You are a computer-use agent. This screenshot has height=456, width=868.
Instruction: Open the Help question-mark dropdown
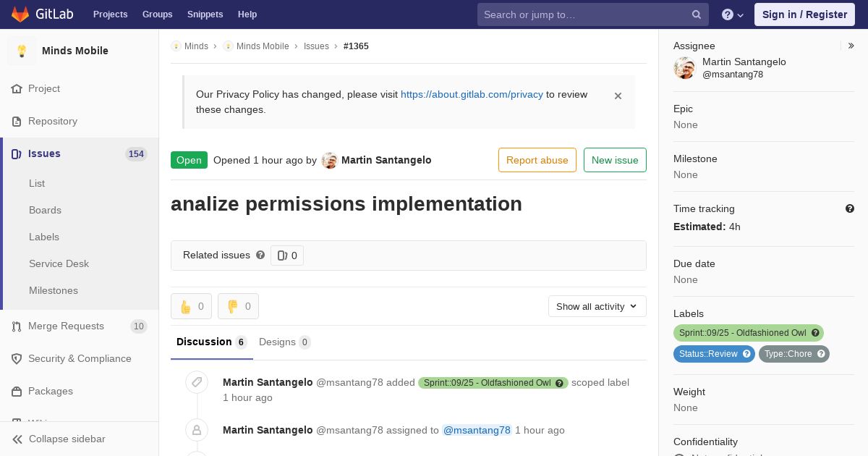pyautogui.click(x=733, y=14)
